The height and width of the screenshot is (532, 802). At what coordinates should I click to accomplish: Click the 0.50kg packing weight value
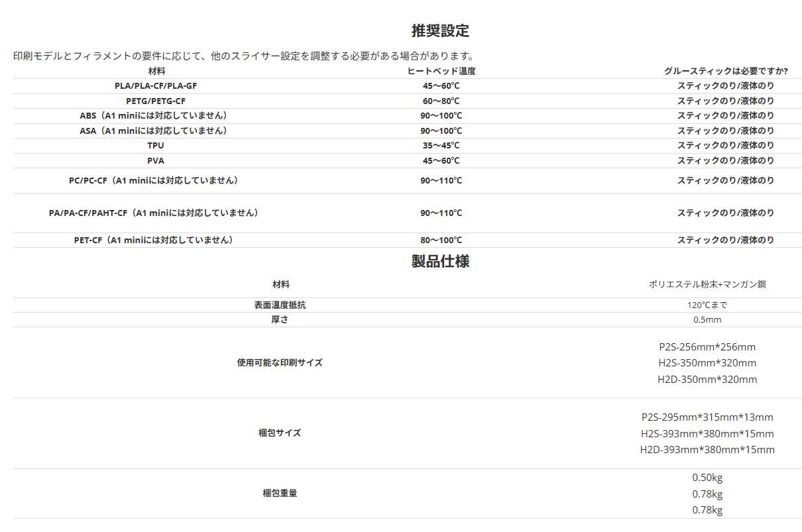(707, 477)
